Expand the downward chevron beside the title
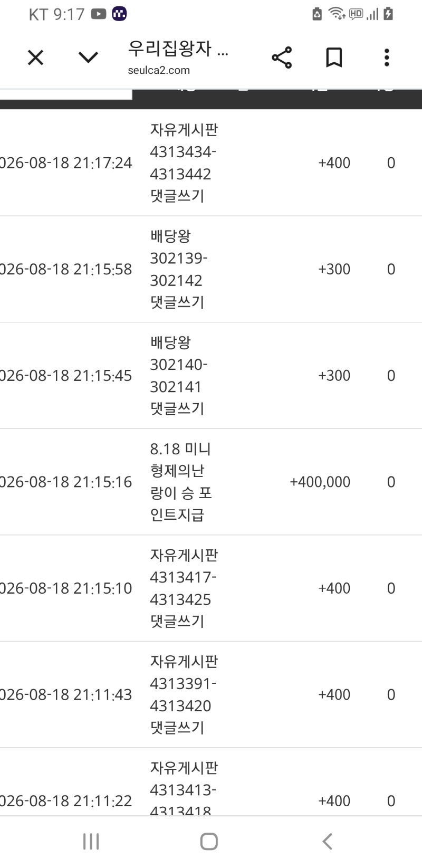The width and height of the screenshot is (422, 868). click(88, 57)
